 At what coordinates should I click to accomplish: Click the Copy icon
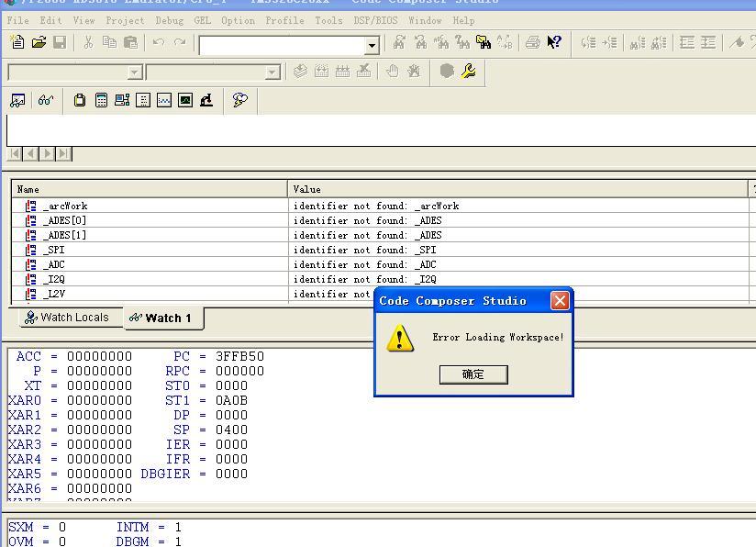(x=109, y=42)
